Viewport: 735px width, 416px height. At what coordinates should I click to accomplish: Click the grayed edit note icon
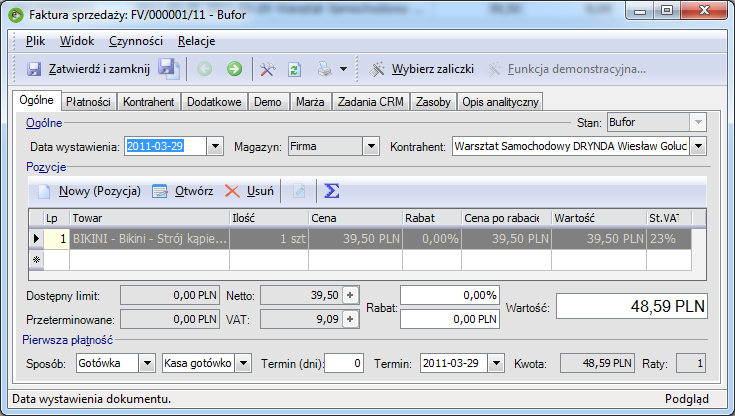pos(299,191)
